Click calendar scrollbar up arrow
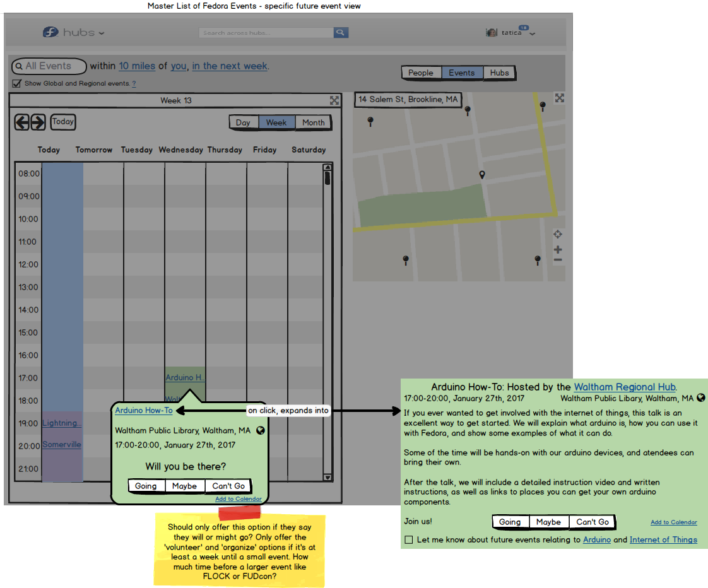Screen dimensions: 708x588 point(327,168)
